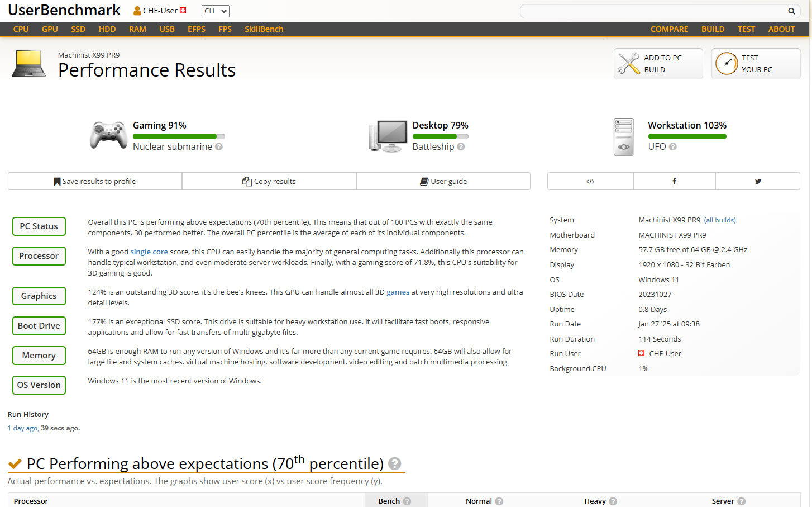Viewport: 812px width, 507px height.
Task: Share results via Twitter icon
Action: coord(758,181)
